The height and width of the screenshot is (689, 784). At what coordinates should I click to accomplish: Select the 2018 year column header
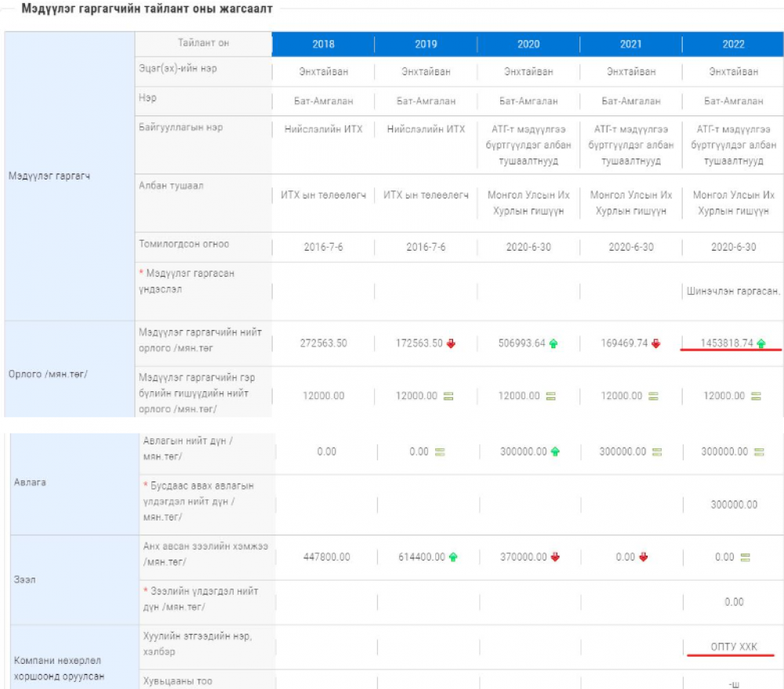[323, 45]
